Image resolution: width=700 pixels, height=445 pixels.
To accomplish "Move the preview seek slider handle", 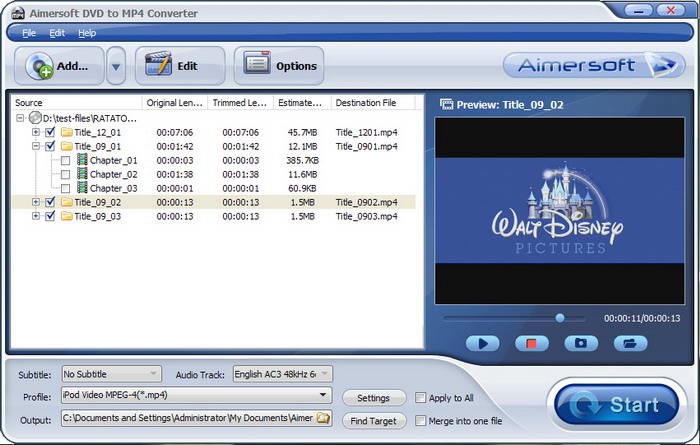I will tap(559, 318).
